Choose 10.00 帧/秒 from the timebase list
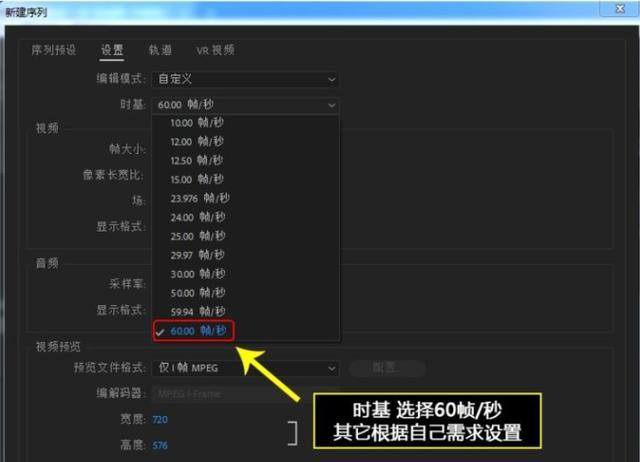The image size is (640, 462). pos(246,122)
